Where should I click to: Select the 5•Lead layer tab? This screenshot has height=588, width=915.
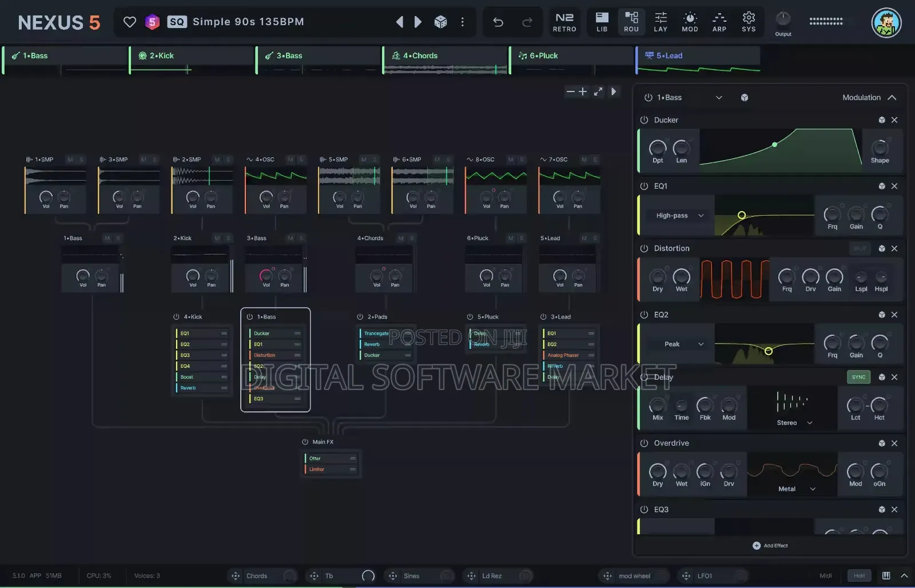[x=698, y=60]
